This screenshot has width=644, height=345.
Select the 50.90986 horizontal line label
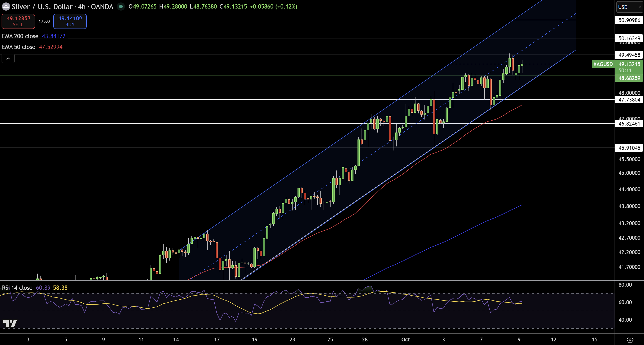tap(629, 20)
